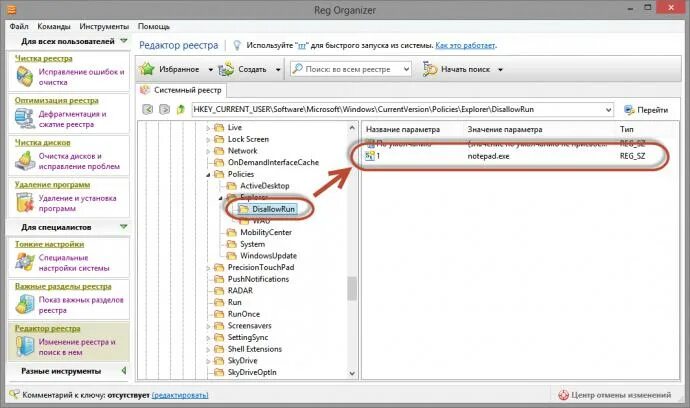
Task: Click the rr link in the tip text
Action: tap(302, 45)
